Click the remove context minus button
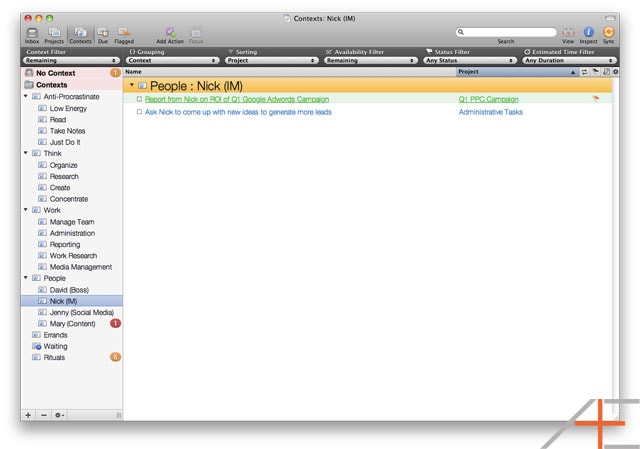The width and height of the screenshot is (640, 449). pos(44,415)
